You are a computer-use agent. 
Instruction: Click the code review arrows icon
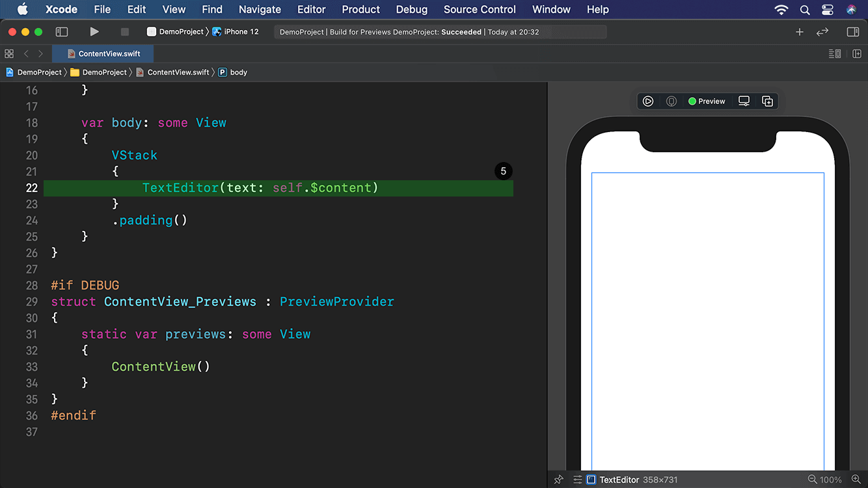click(x=822, y=32)
